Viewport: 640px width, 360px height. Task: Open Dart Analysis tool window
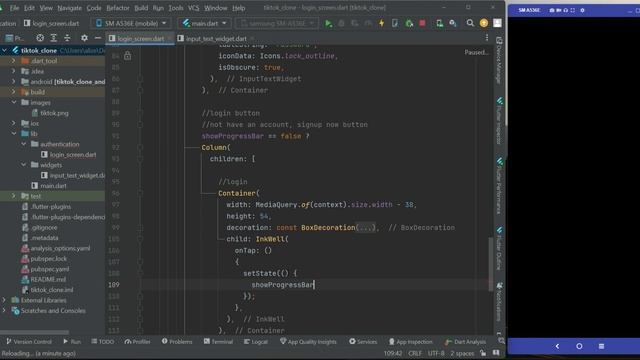(465, 342)
